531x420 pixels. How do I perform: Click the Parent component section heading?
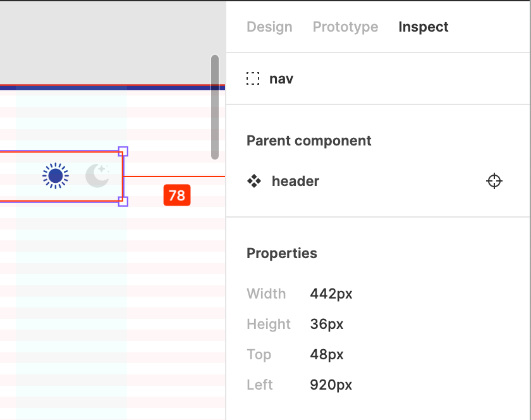pos(309,141)
